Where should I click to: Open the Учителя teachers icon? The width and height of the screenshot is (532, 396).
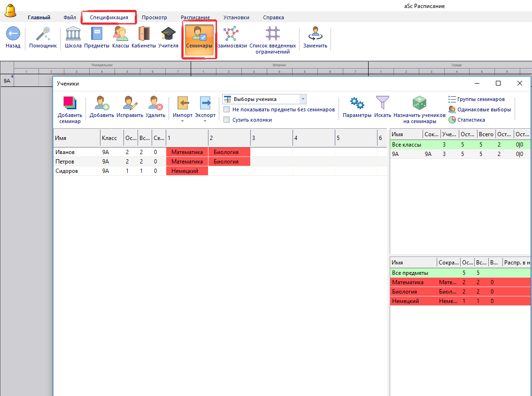point(168,34)
